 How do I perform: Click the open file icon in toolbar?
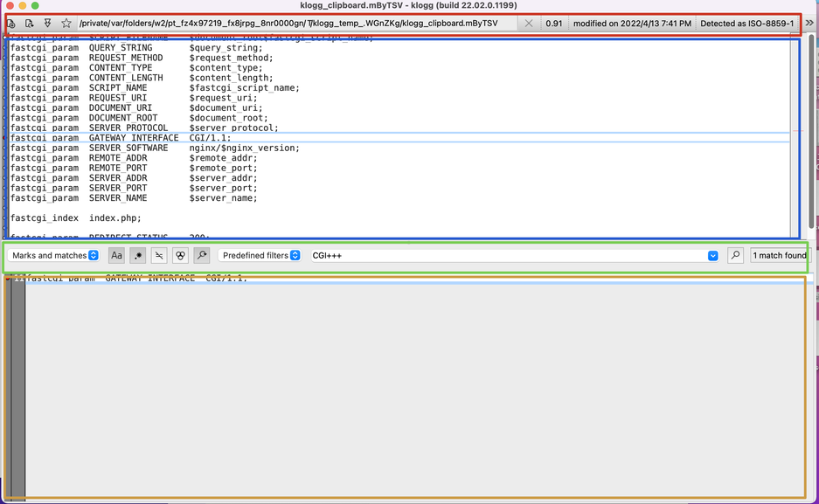tap(11, 24)
